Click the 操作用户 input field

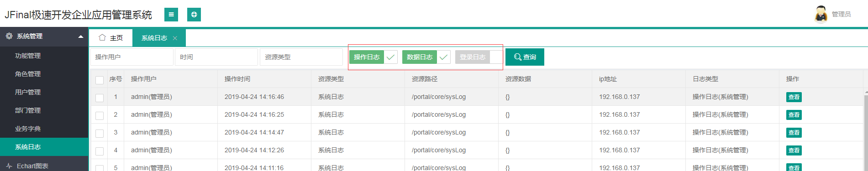coord(132,57)
